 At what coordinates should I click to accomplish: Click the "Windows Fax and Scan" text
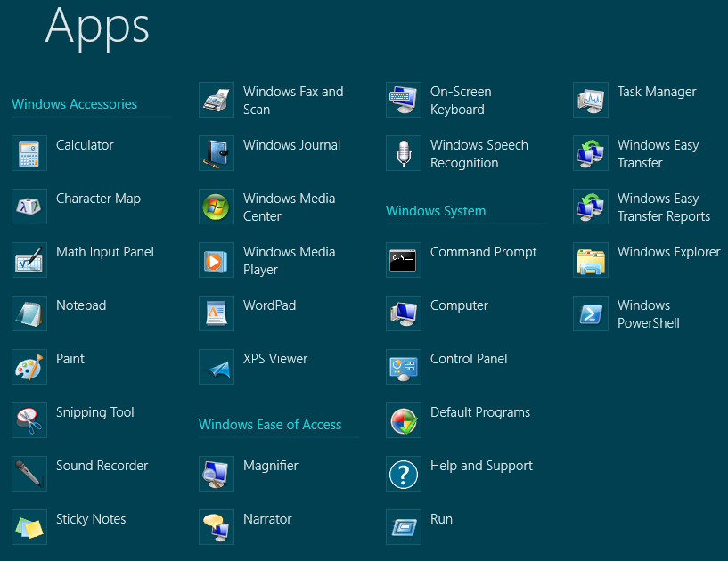tap(293, 101)
